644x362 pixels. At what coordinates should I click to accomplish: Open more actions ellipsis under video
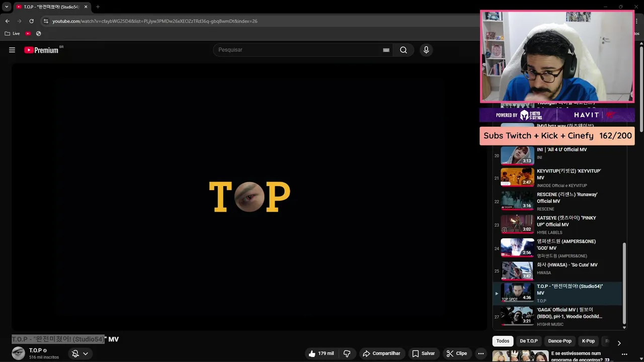[x=481, y=353]
